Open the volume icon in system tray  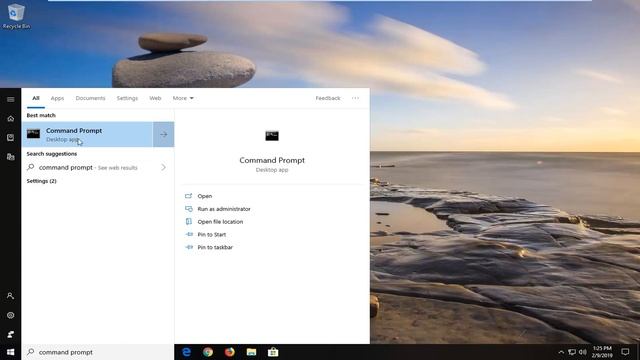[x=583, y=352]
